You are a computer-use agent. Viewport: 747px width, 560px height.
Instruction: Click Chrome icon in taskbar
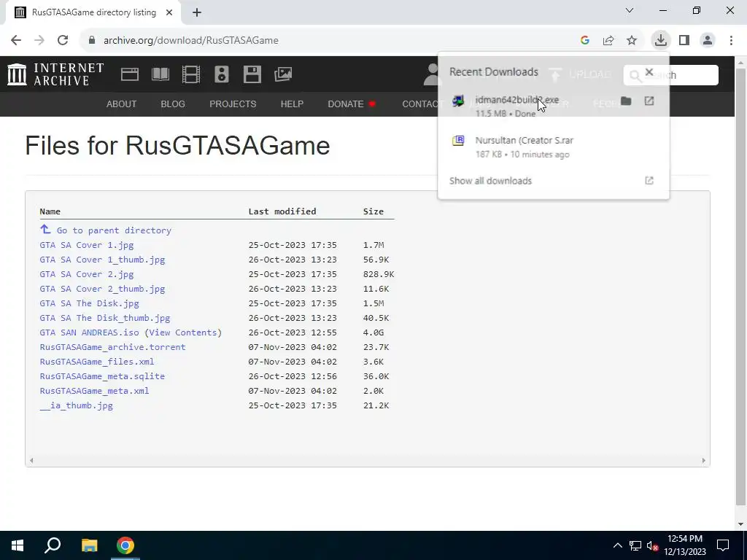click(x=125, y=545)
